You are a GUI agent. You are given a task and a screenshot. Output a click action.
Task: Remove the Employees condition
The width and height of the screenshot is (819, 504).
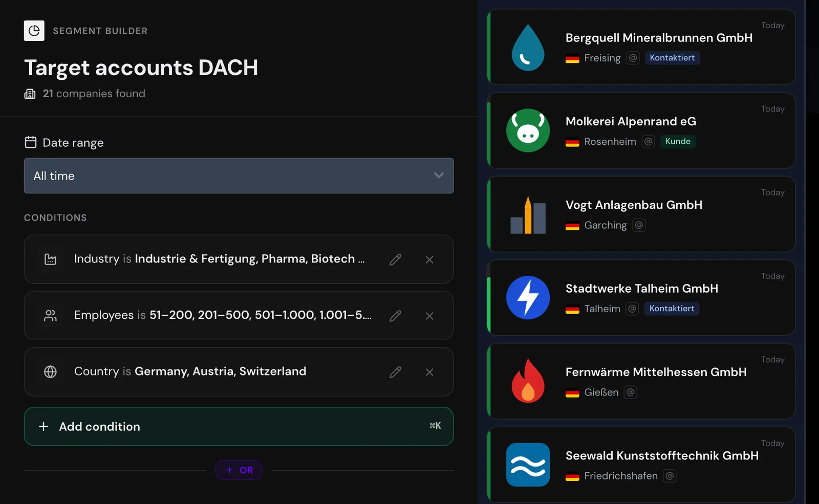coord(429,316)
